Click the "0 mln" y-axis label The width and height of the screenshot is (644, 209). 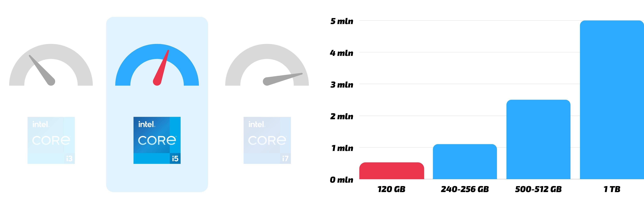[x=341, y=180]
